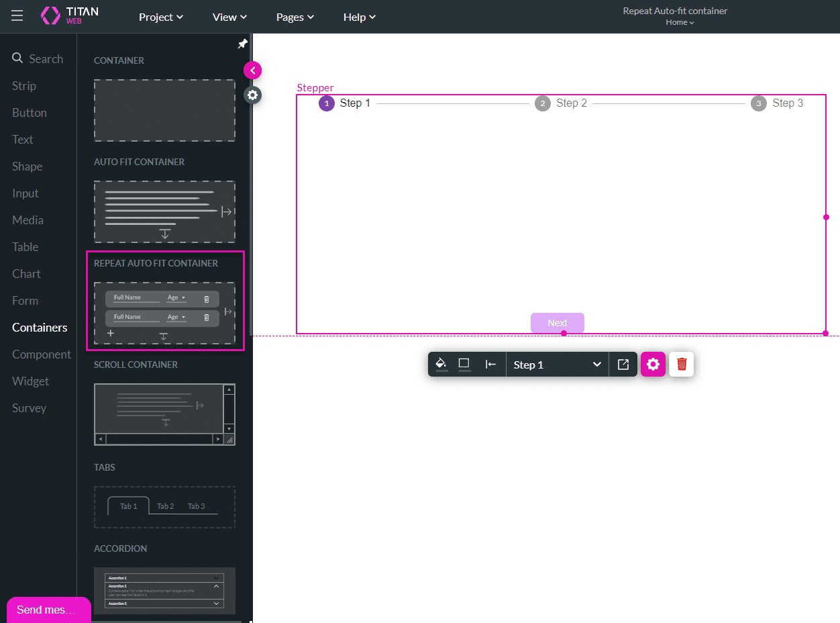Select the Repeat Auto Fit Container thumbnail
The height and width of the screenshot is (623, 840).
pos(164,313)
